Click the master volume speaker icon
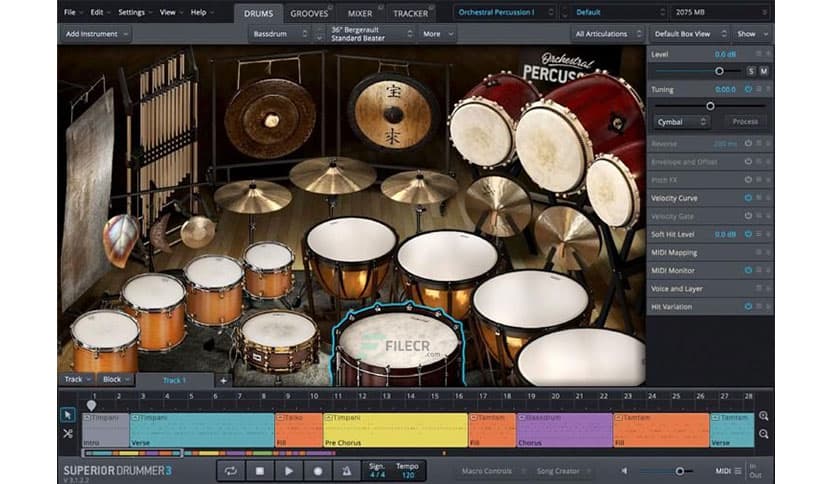 tap(624, 471)
